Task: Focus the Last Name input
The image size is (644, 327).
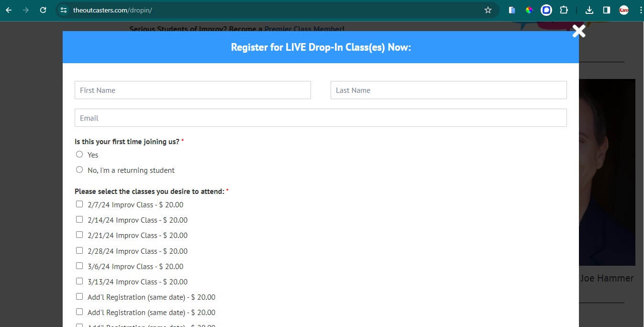Action: coord(448,90)
